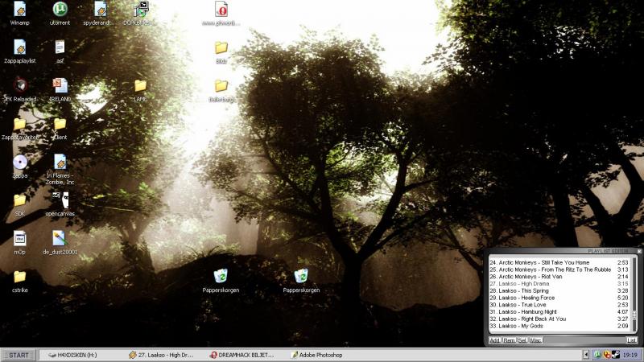This screenshot has width=644, height=362.
Task: Open the playlist Sel menu button
Action: pos(522,340)
